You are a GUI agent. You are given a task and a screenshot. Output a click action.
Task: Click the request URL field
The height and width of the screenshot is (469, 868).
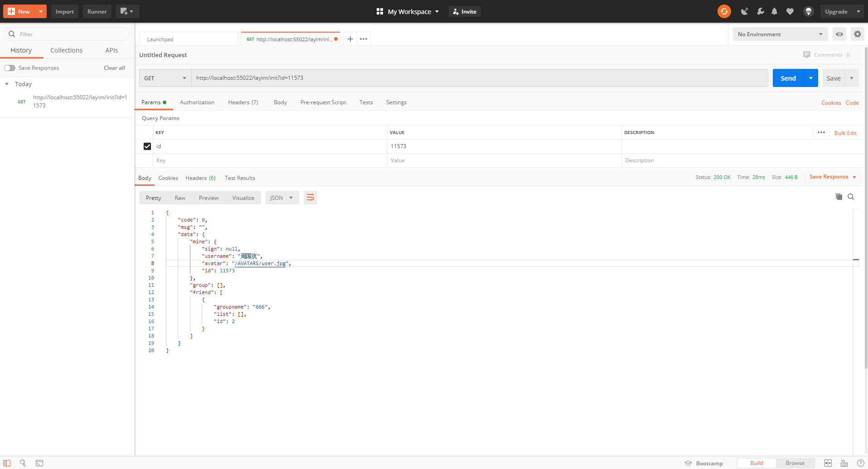click(480, 78)
